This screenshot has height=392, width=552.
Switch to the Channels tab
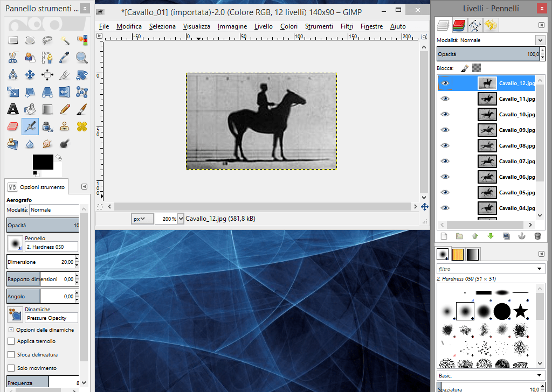click(459, 25)
